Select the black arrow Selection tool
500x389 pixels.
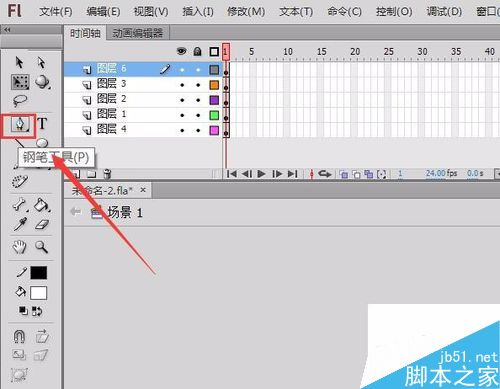[19, 63]
